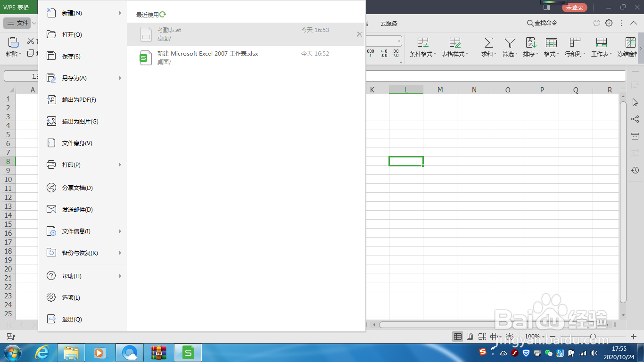This screenshot has height=362, width=644.
Task: Click the history clock icon in the sidebar
Action: click(x=635, y=170)
